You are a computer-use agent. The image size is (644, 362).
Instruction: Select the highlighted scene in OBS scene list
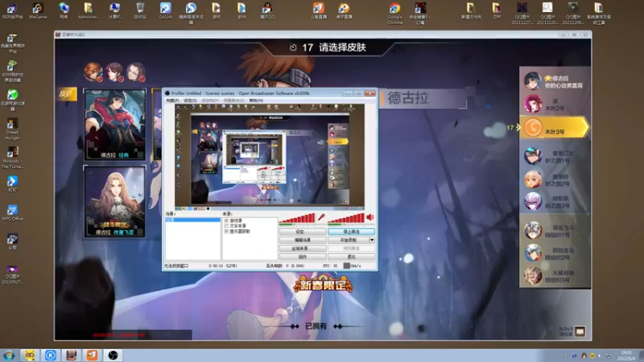click(192, 220)
